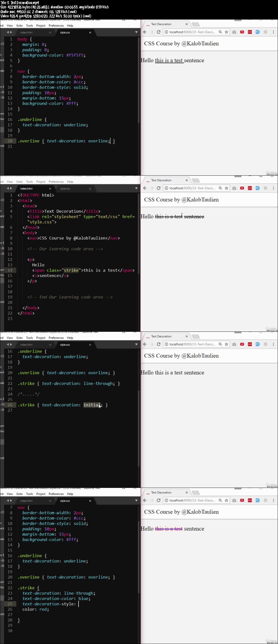Click camera extension icon in bottom frame
Image resolution: width=278 pixels, height=644 pixels.
coord(234,500)
